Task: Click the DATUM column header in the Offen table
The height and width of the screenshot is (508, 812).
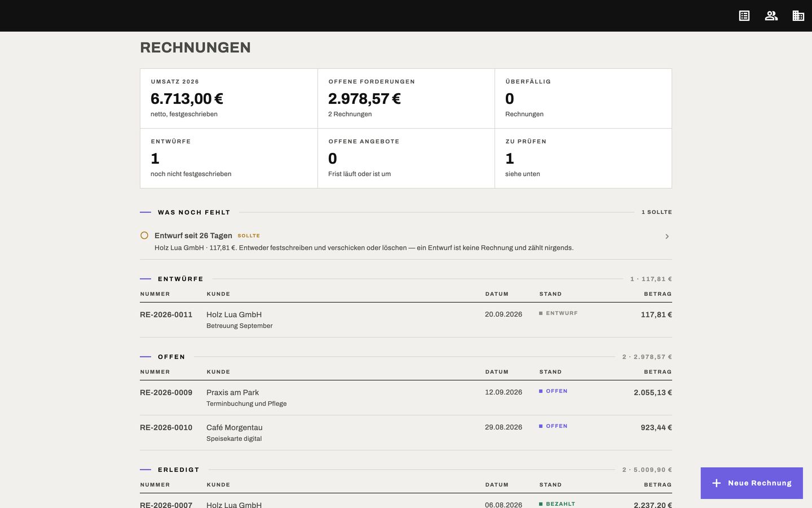Action: [x=497, y=372]
